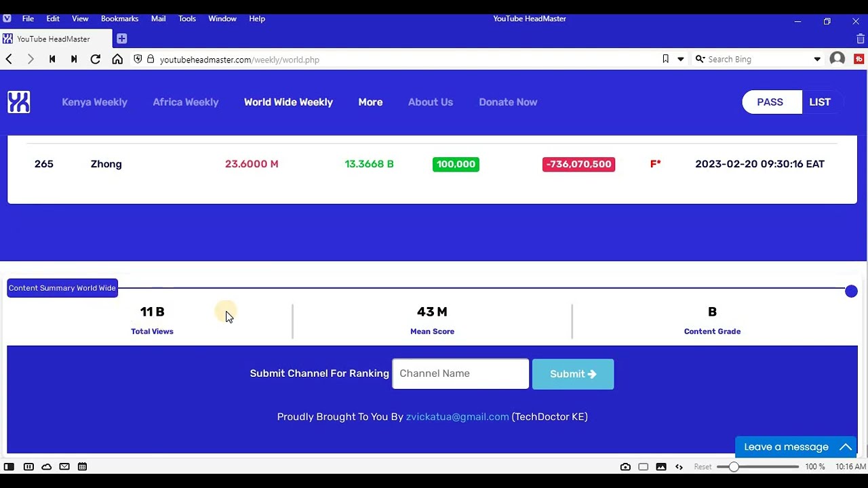Expand the address bar history dropdown
868x488 pixels.
click(x=680, y=59)
